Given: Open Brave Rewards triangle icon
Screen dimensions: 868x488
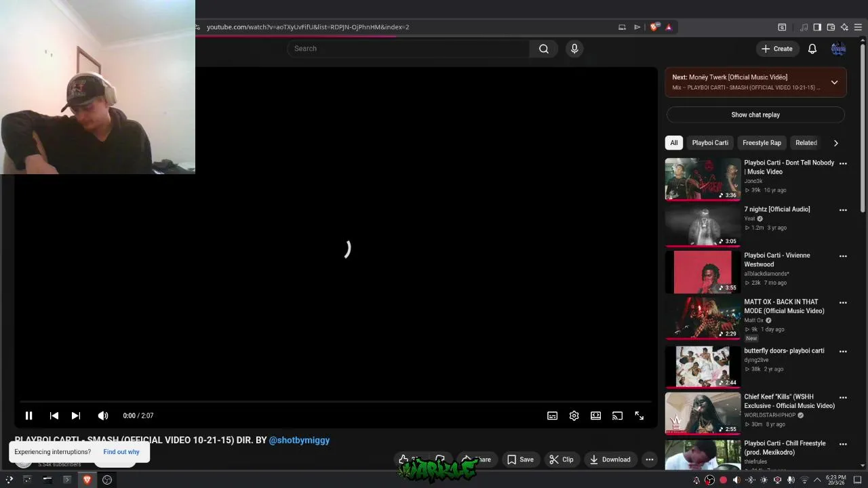Looking at the screenshot, I should (669, 27).
